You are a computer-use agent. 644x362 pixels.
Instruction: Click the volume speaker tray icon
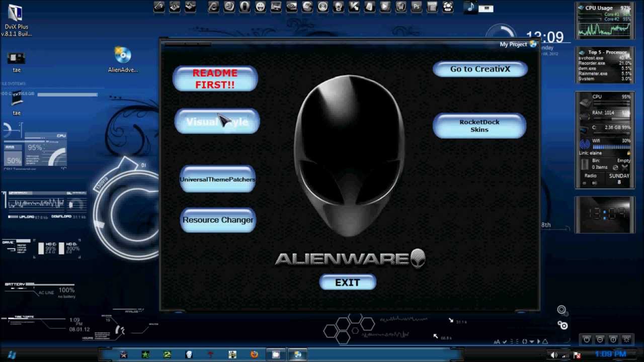pyautogui.click(x=554, y=355)
